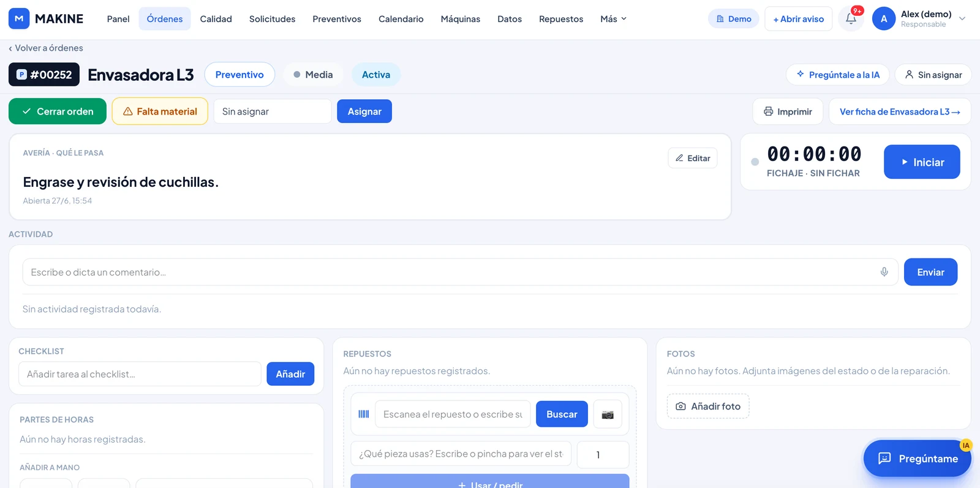Open the notifications bell icon
This screenshot has width=980, height=488.
pos(851,18)
